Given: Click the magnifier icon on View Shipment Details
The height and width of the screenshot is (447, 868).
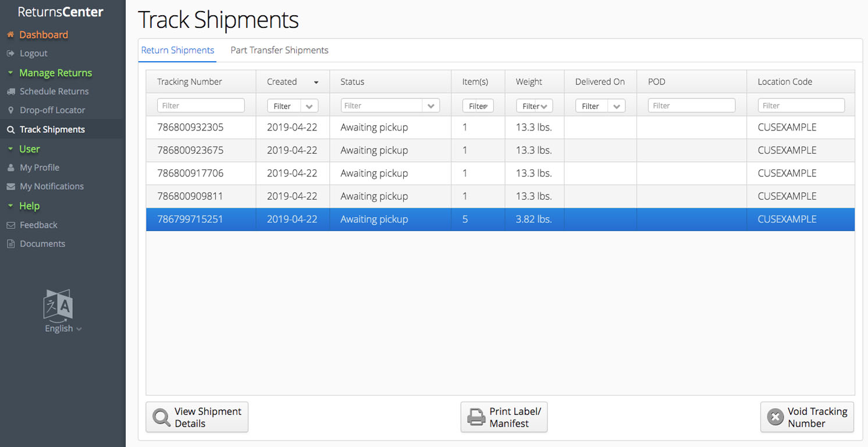Looking at the screenshot, I should point(161,417).
